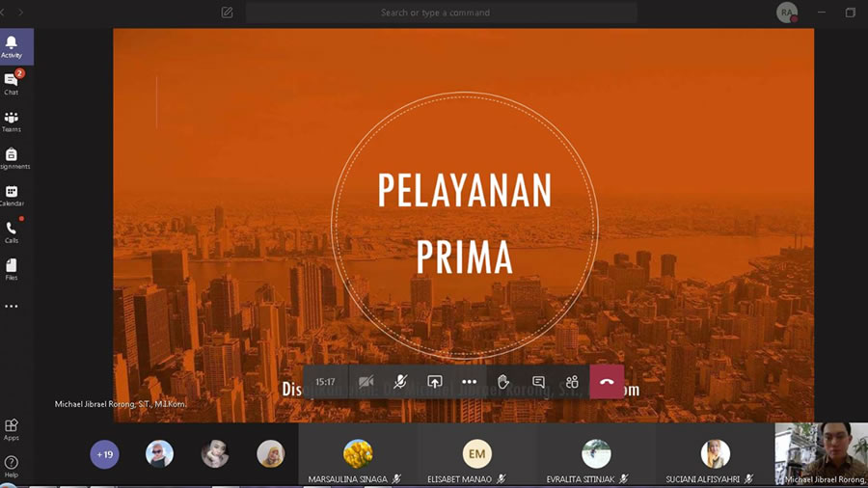Viewport: 868px width, 488px height.
Task: Click the search or type a command box
Action: coord(441,13)
